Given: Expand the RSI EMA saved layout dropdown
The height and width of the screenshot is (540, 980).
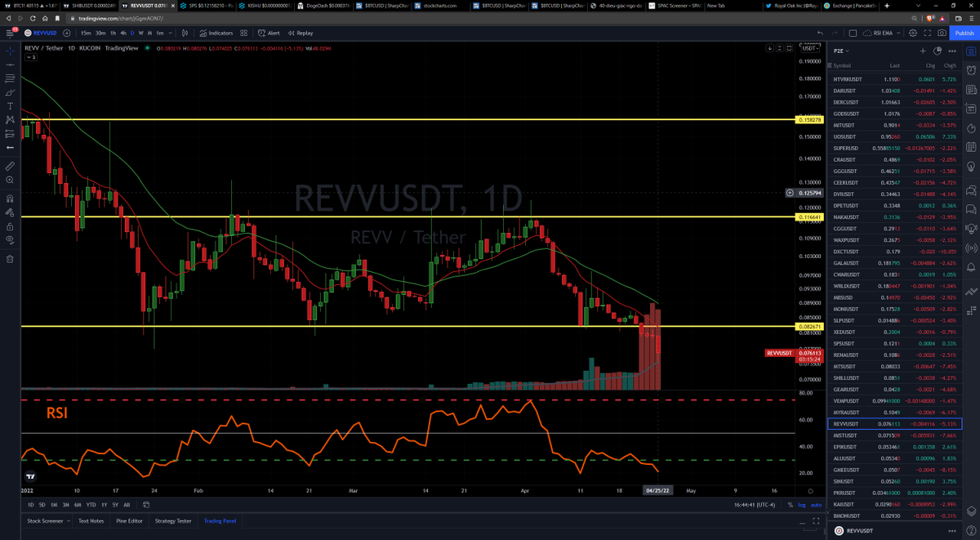Looking at the screenshot, I should click(x=898, y=33).
